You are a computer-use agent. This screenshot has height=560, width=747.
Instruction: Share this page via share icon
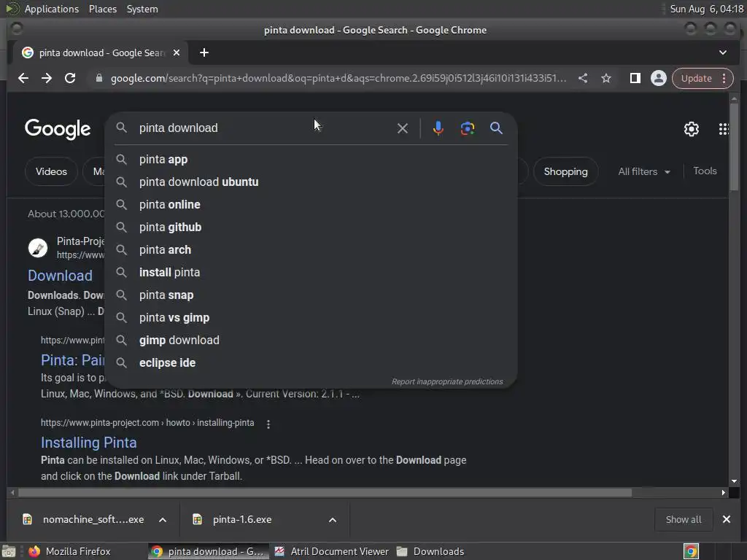[x=583, y=78]
